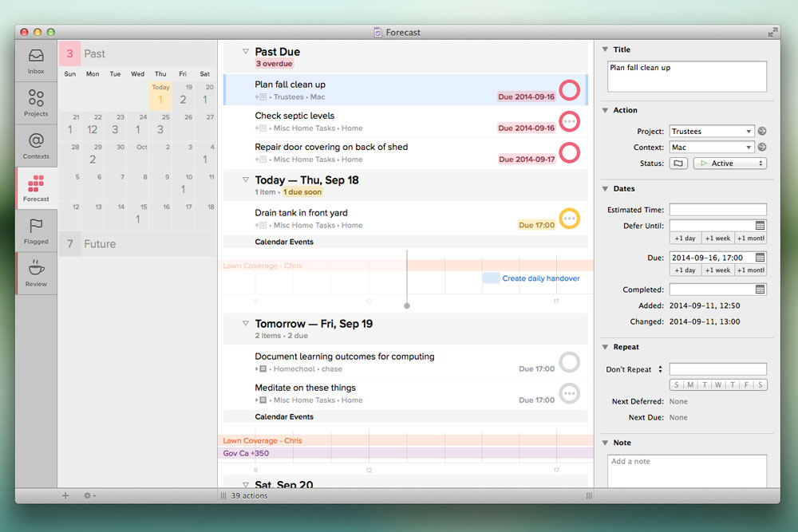Image resolution: width=798 pixels, height=532 pixels.
Task: Collapse the Repeat inspector section
Action: (x=605, y=347)
